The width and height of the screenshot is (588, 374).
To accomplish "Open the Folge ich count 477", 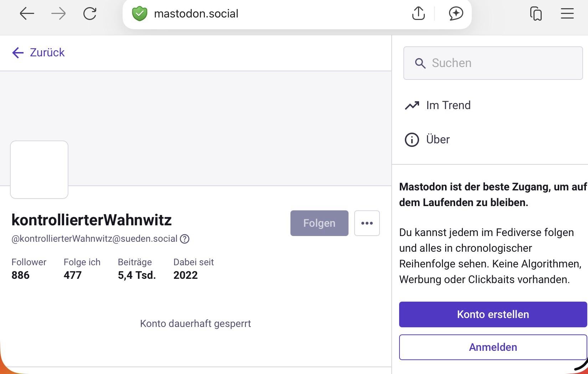I will [x=82, y=269].
